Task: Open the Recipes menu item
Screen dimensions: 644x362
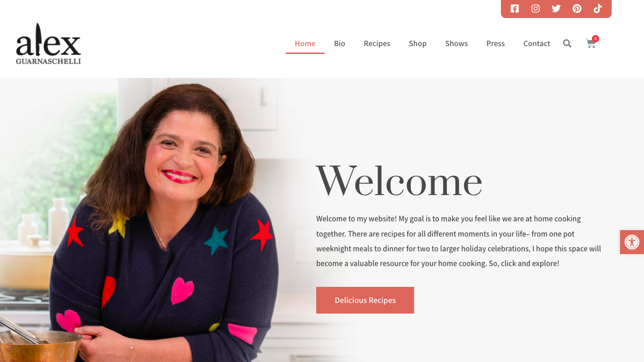Action: click(377, 43)
